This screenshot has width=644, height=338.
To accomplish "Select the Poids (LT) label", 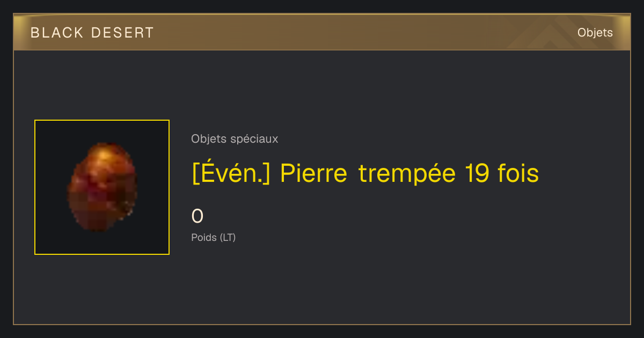I will [x=214, y=237].
